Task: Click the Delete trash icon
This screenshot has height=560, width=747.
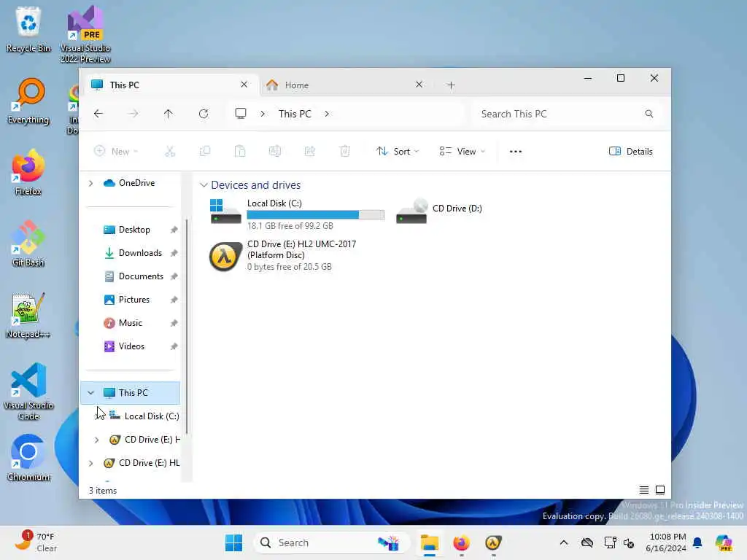Action: pyautogui.click(x=344, y=152)
